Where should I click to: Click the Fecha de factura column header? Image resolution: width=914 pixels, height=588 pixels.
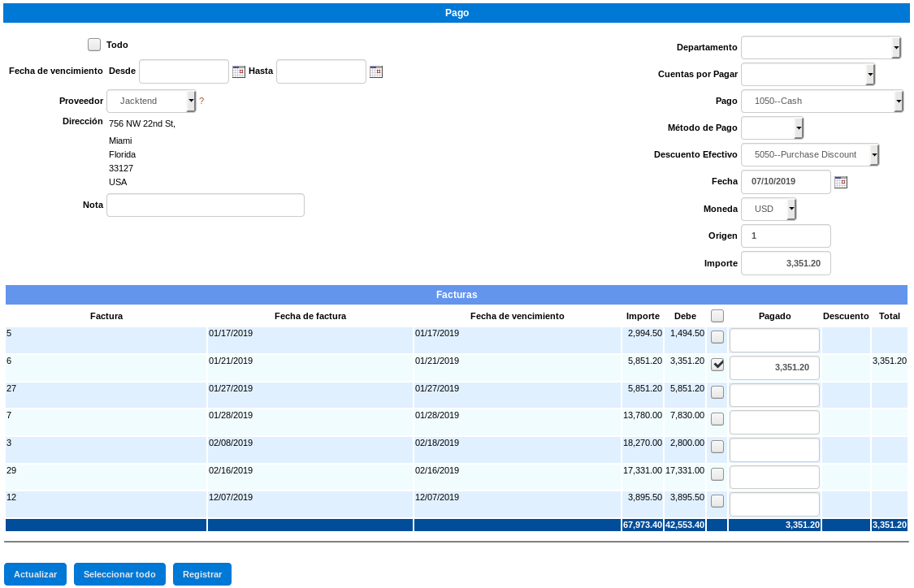(x=310, y=316)
